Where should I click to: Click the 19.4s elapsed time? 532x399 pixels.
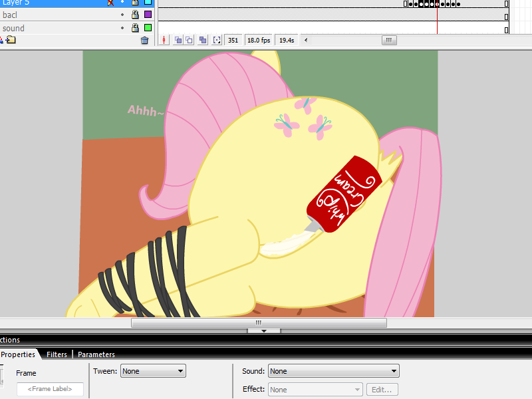[287, 41]
